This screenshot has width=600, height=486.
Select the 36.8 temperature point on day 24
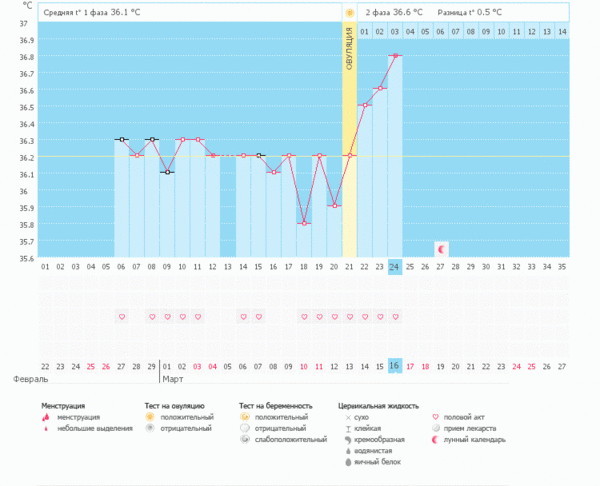click(396, 55)
